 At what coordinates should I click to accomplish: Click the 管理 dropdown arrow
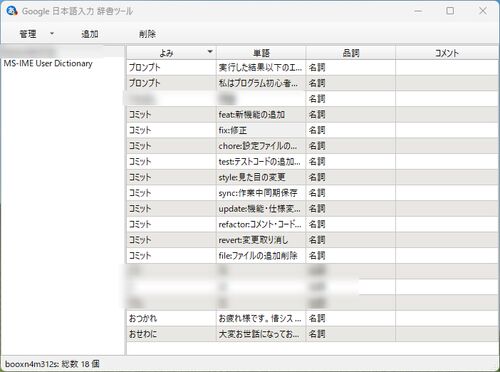coord(52,33)
